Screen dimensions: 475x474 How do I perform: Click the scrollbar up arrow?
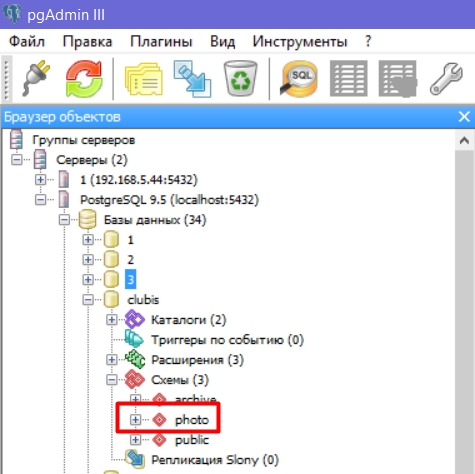click(x=464, y=140)
